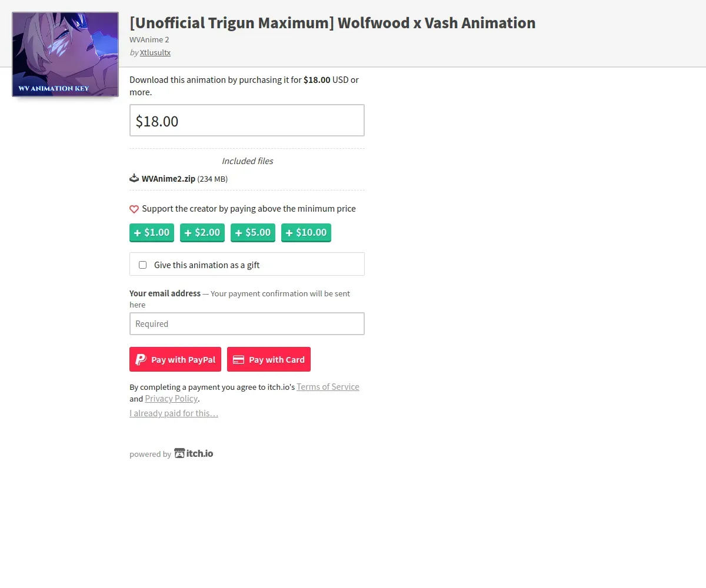Image resolution: width=706 pixels, height=588 pixels.
Task: Open the Terms of Service link
Action: point(328,386)
